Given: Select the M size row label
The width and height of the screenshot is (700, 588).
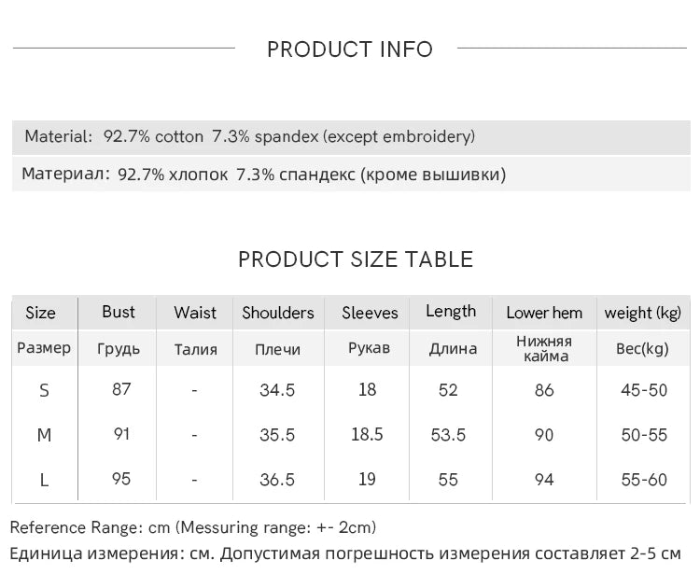Looking at the screenshot, I should coord(44,435).
